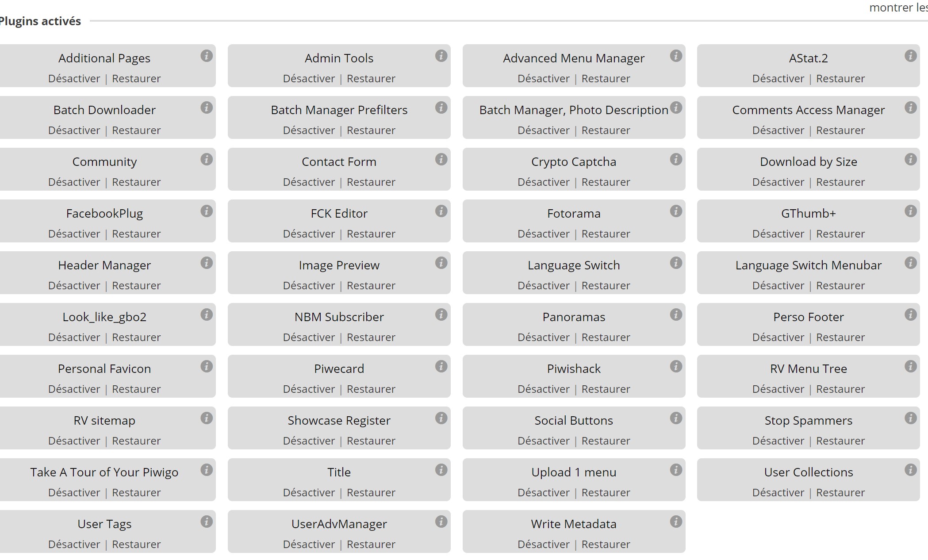928x560 pixels.
Task: Restore the User Collections plugin
Action: point(840,493)
